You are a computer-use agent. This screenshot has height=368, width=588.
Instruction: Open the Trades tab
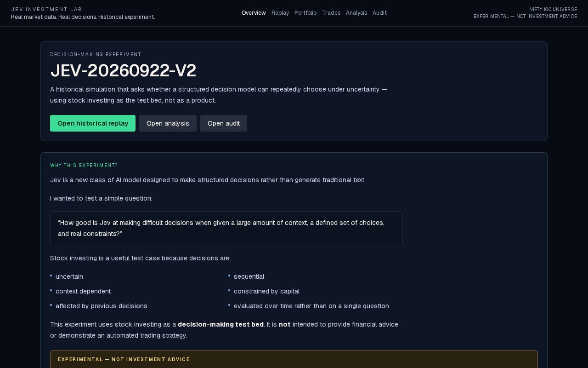pos(331,13)
